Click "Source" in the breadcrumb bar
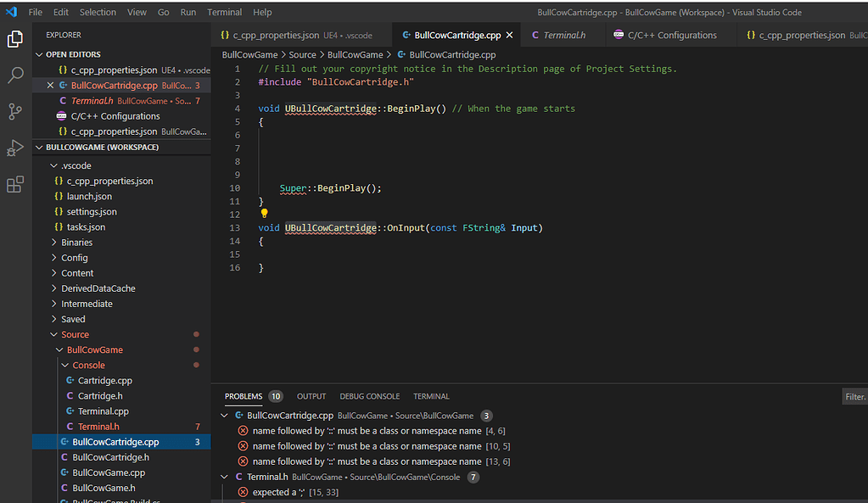Screen dimensions: 868x503 [x=305, y=53]
